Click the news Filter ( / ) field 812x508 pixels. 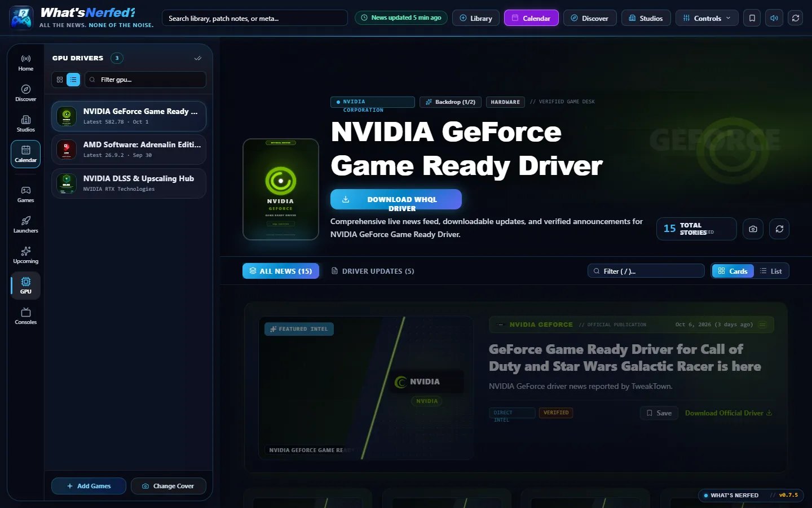pyautogui.click(x=646, y=271)
